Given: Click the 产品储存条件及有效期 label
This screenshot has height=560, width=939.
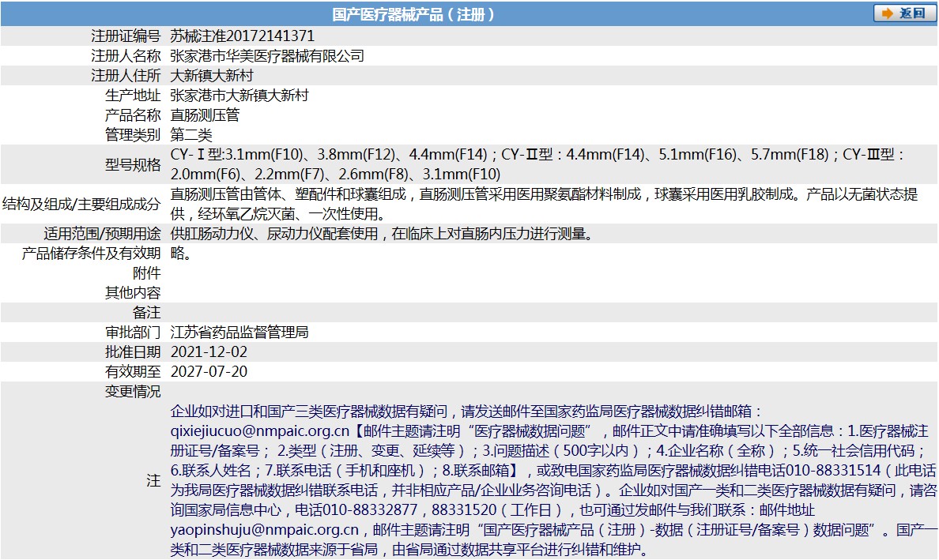Looking at the screenshot, I should pos(92,254).
